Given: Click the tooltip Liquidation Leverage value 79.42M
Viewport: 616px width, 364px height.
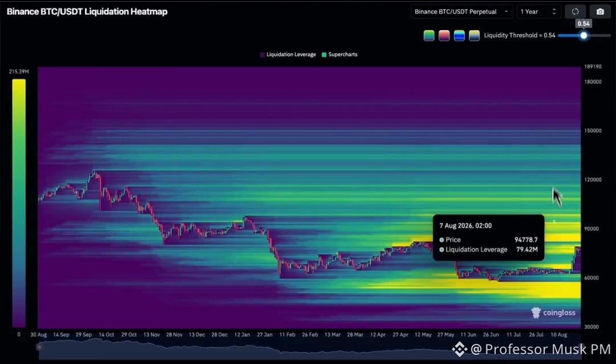Looking at the screenshot, I should 527,250.
